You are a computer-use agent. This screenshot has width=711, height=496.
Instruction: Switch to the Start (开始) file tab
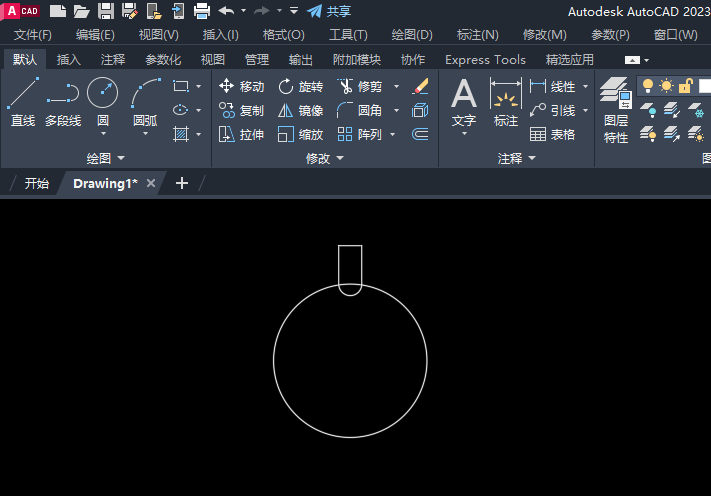pyautogui.click(x=36, y=183)
